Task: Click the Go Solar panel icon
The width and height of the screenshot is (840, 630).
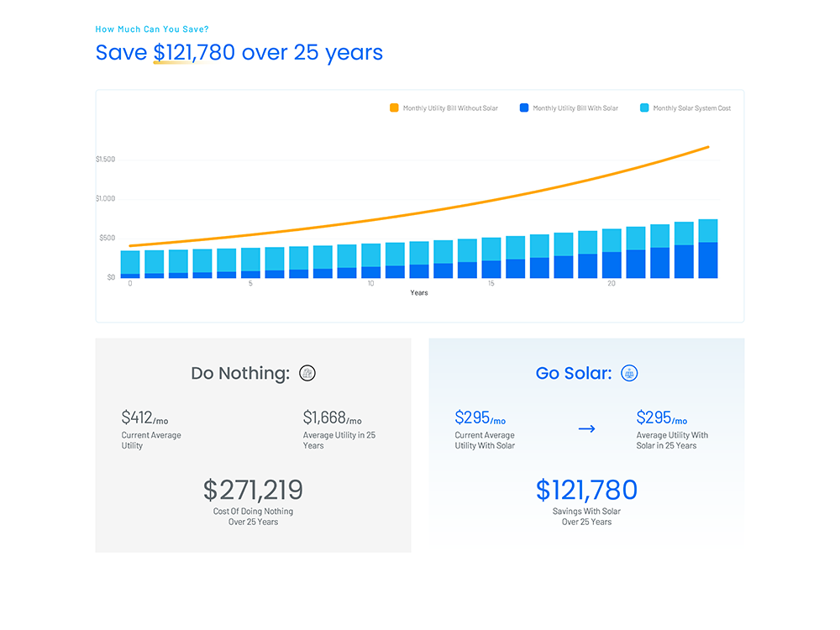Action: point(629,373)
